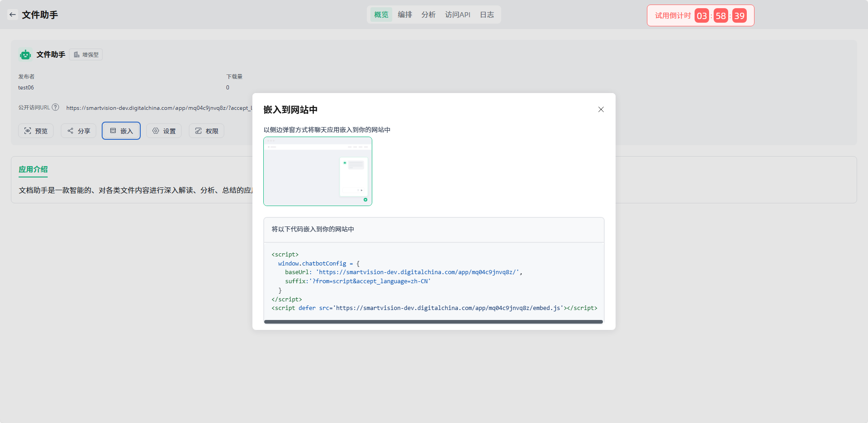Image resolution: width=868 pixels, height=423 pixels.
Task: Open the 设置 settings button
Action: click(x=164, y=131)
